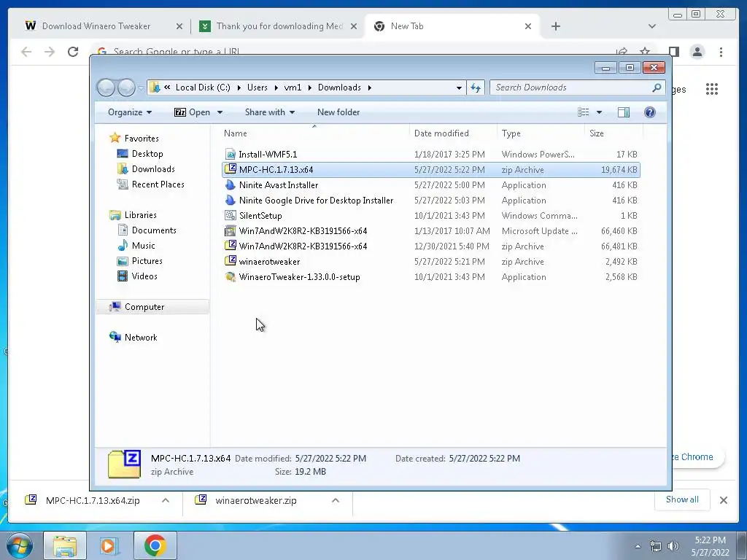Open Chrome's tab search chevron
The width and height of the screenshot is (747, 560).
click(x=651, y=26)
